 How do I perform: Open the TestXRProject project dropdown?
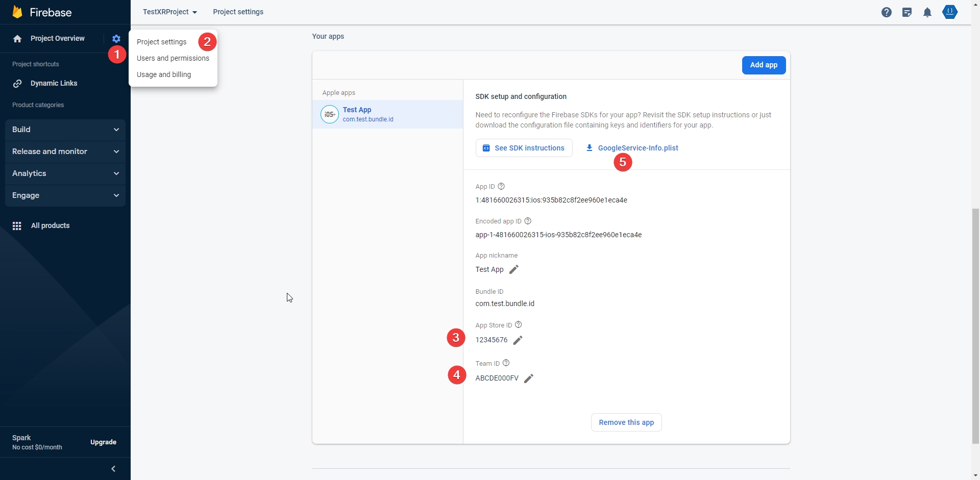click(169, 12)
